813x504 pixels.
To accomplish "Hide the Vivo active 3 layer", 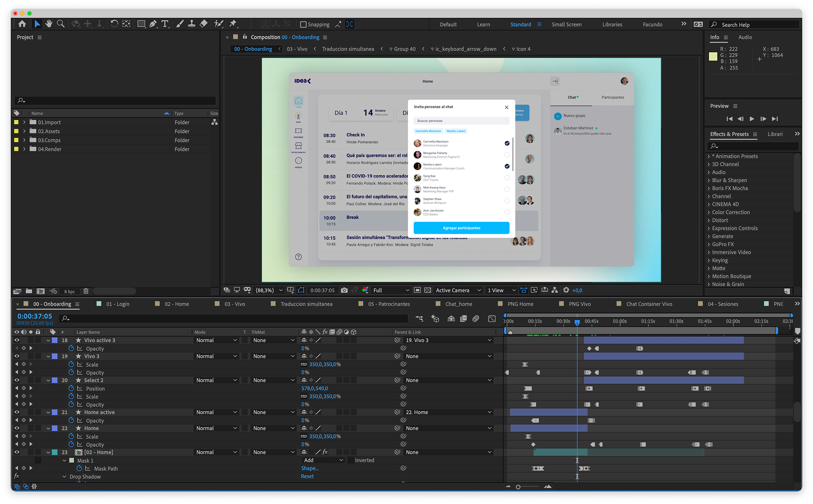I will click(17, 340).
